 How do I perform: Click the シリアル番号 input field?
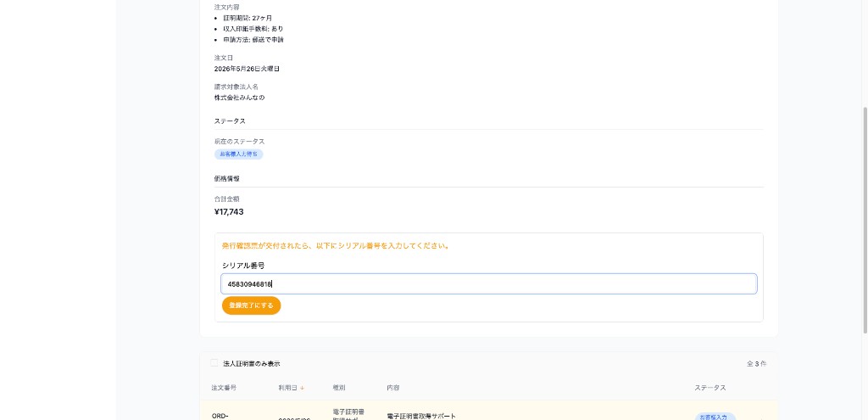(x=489, y=283)
